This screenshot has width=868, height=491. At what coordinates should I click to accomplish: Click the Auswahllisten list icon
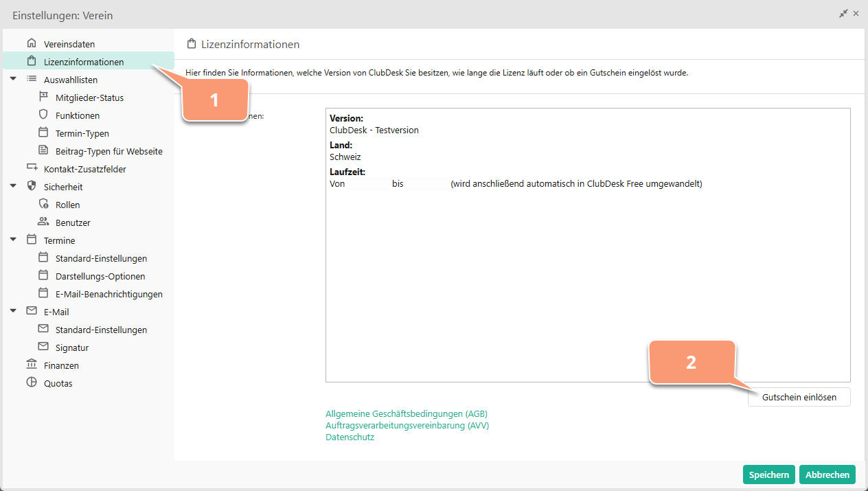[x=31, y=79]
